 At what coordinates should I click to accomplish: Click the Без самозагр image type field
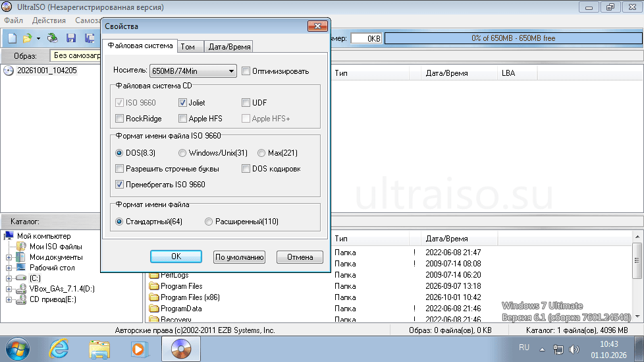tap(76, 55)
